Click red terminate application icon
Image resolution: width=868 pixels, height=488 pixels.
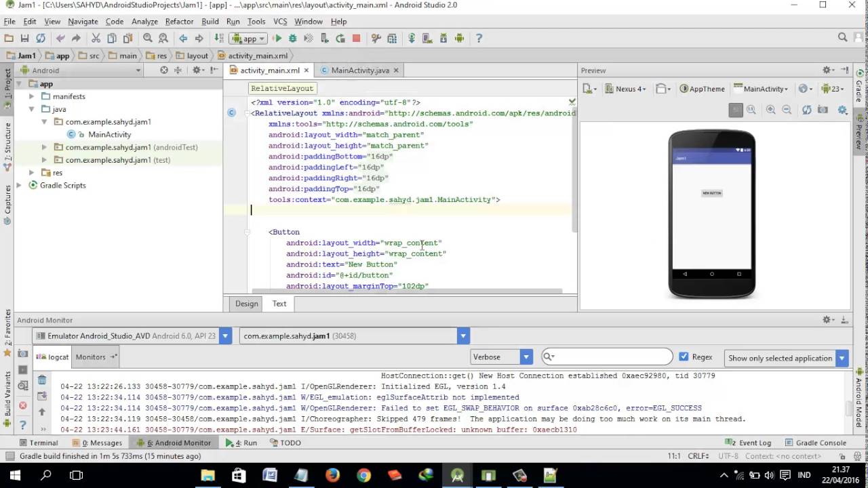(23, 405)
